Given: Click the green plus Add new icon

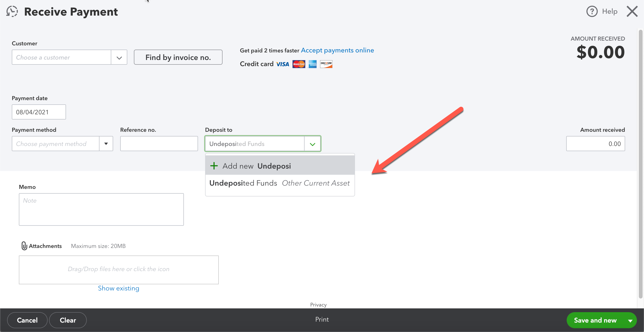Looking at the screenshot, I should [214, 166].
